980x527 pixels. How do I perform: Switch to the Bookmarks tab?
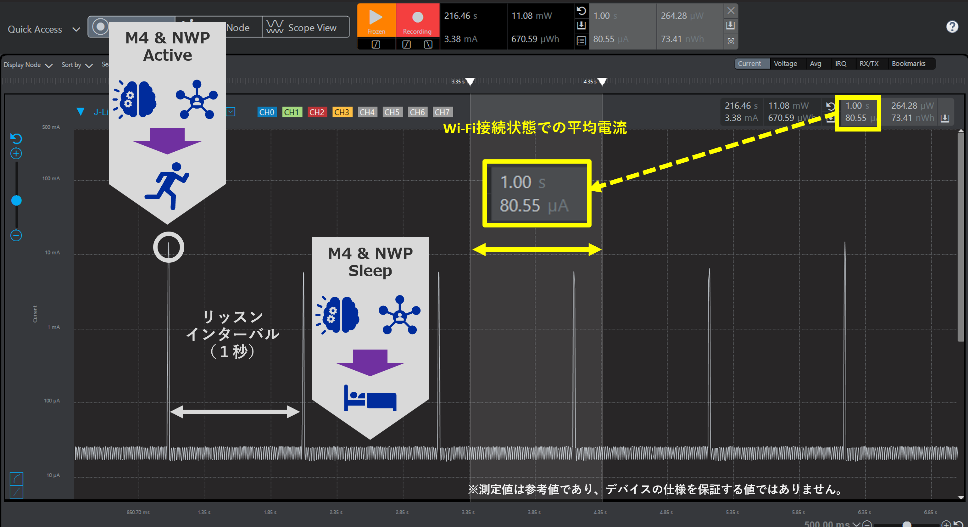[908, 64]
